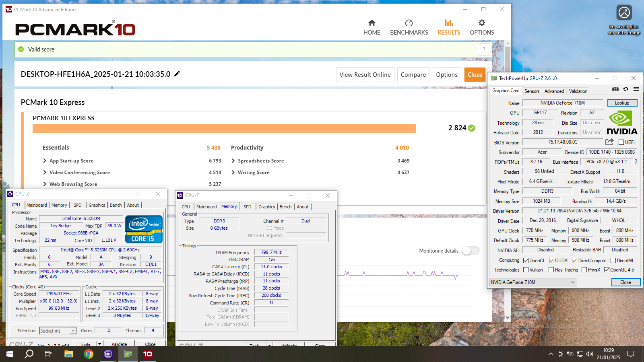Open Task View on the taskbar
Viewport: 644px width, 362px height.
(x=48, y=354)
